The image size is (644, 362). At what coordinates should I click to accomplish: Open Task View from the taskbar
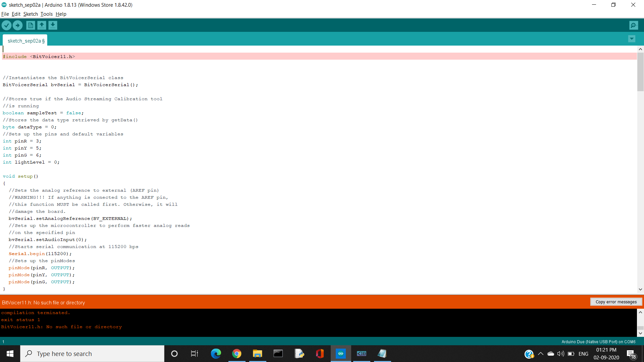[x=194, y=353]
